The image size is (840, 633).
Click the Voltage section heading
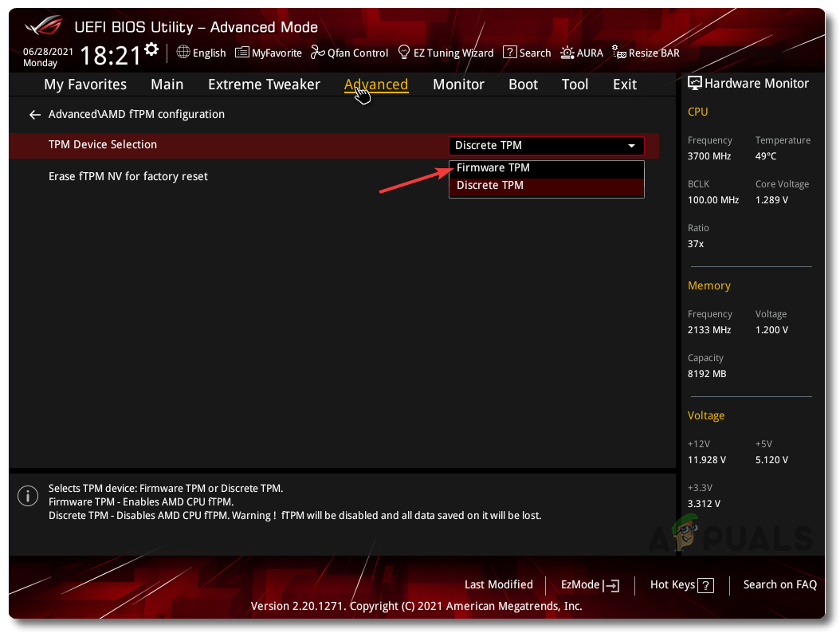coord(706,416)
